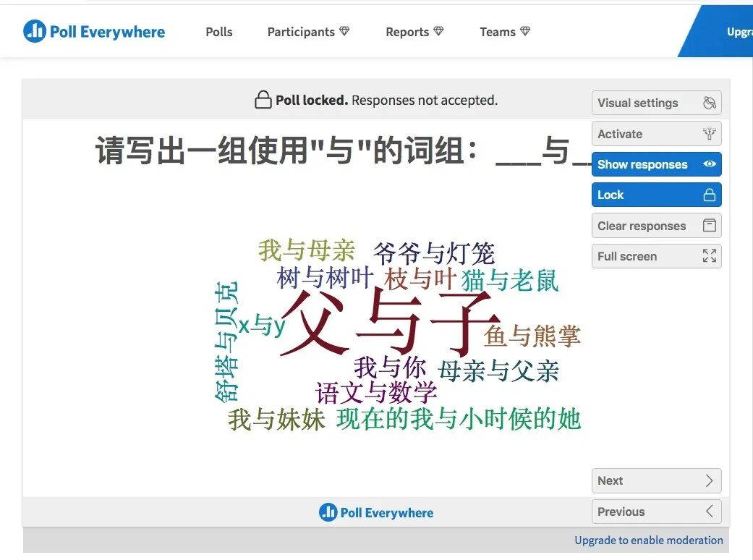Click the diamond icon next to Participants
This screenshot has height=560, width=753.
(344, 32)
